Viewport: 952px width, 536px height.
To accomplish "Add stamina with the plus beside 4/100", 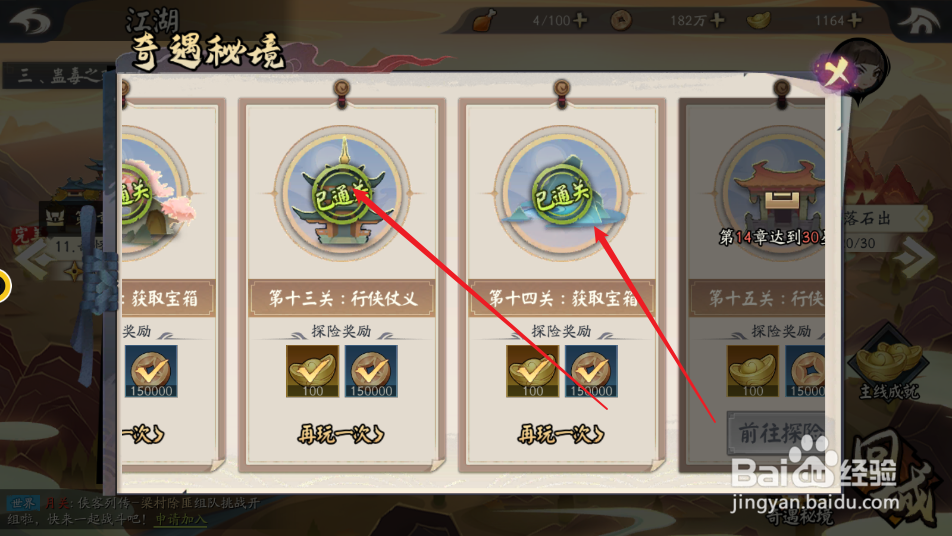I will [x=580, y=21].
